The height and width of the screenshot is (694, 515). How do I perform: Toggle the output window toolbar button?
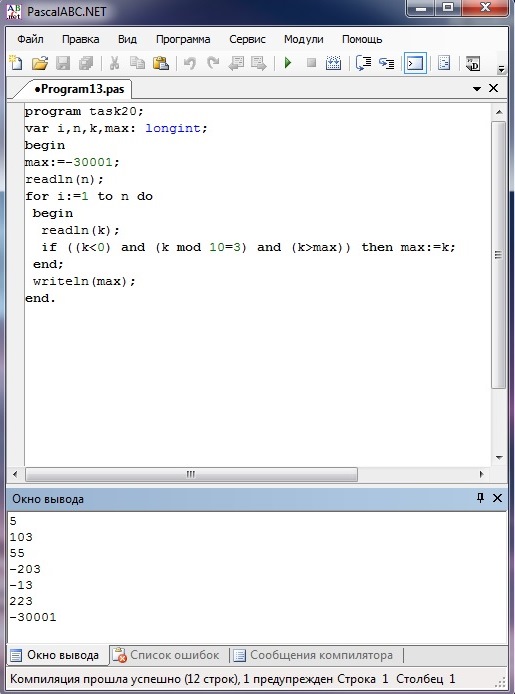(x=415, y=63)
